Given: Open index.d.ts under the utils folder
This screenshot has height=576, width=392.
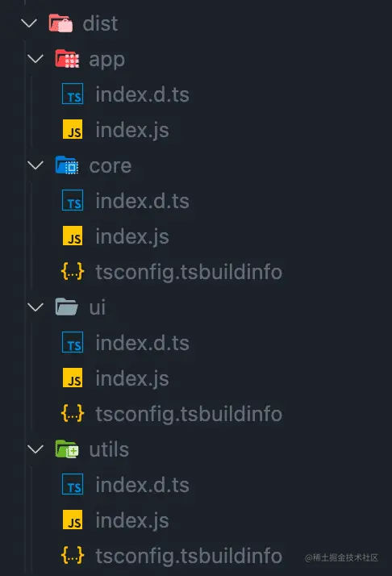Looking at the screenshot, I should 142,484.
